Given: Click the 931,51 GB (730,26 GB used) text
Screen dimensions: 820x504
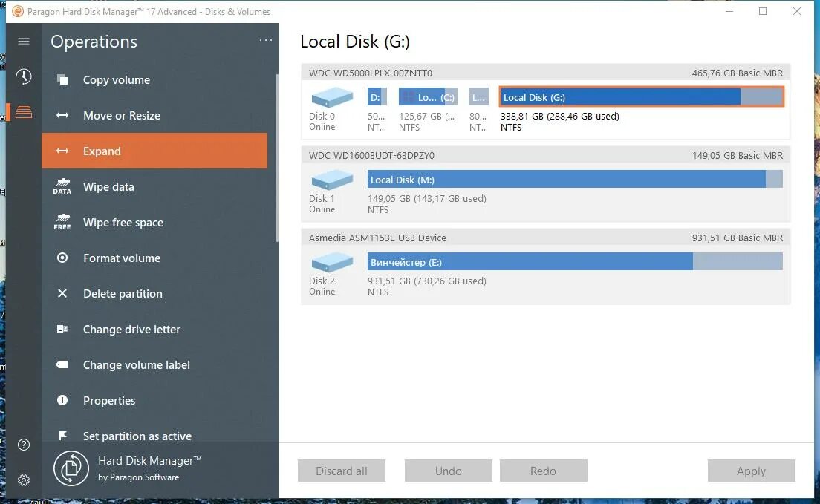Looking at the screenshot, I should coord(427,281).
